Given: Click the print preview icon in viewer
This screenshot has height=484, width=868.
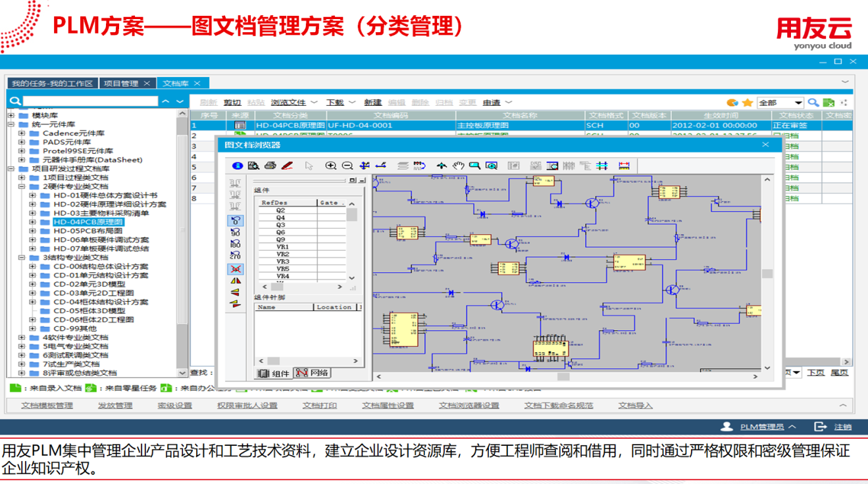Looking at the screenshot, I should [x=253, y=166].
